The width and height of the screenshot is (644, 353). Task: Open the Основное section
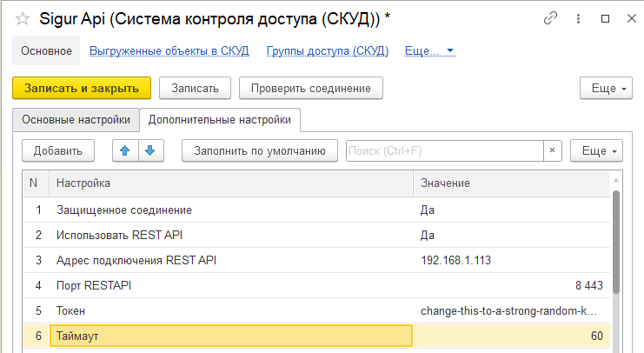[x=46, y=51]
